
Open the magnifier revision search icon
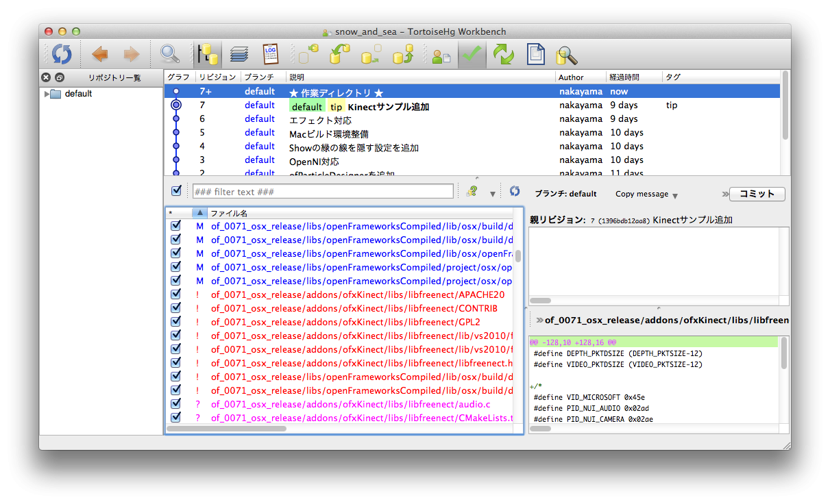click(169, 54)
